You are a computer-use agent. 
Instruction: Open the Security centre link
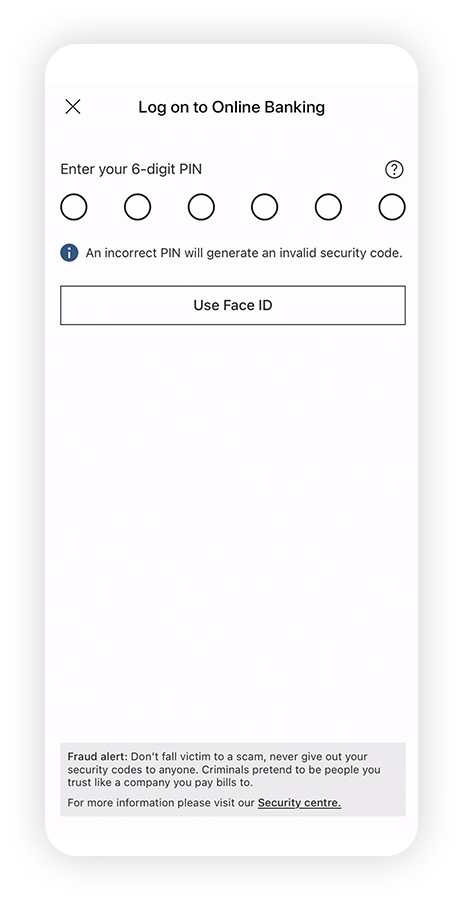tap(299, 803)
